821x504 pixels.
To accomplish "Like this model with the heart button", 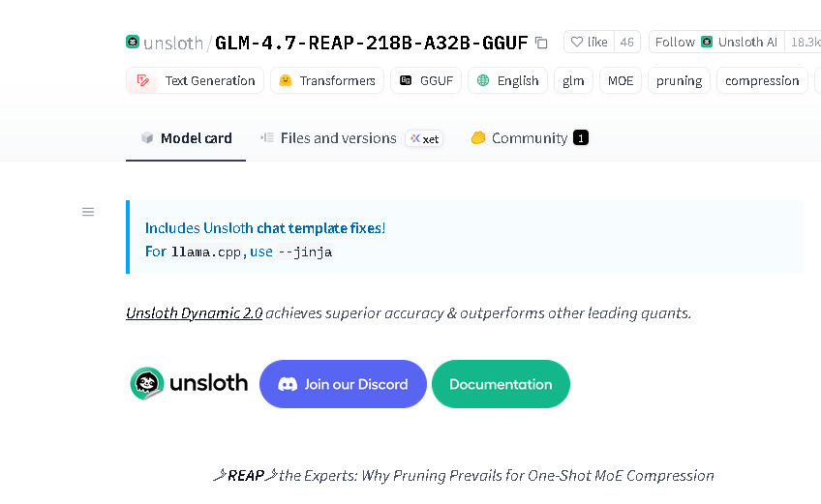I will click(589, 42).
